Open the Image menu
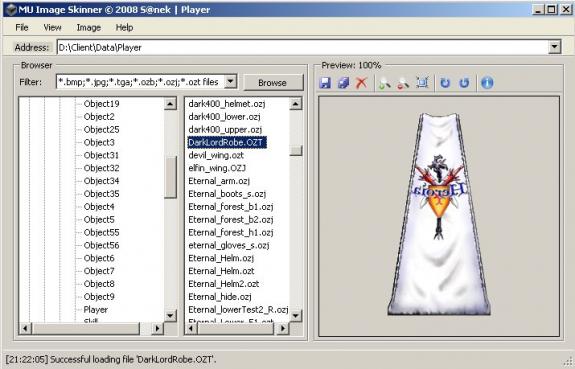The width and height of the screenshot is (575, 369). point(88,28)
